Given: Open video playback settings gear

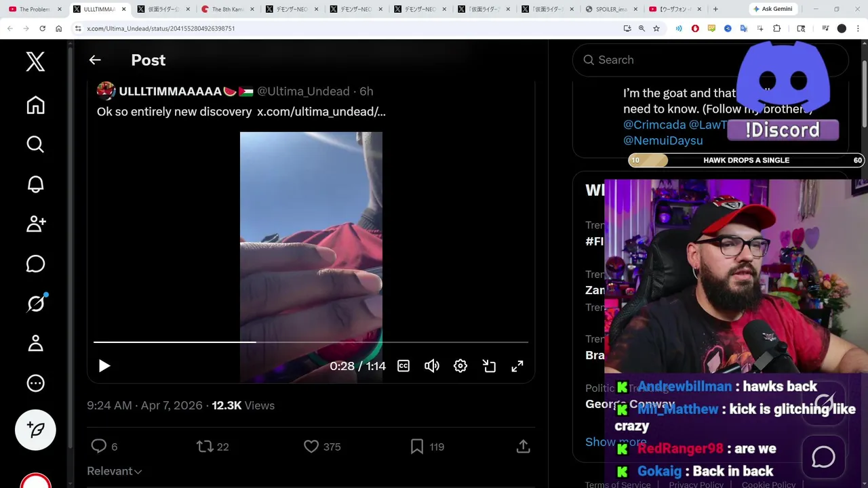Looking at the screenshot, I should coord(460,366).
